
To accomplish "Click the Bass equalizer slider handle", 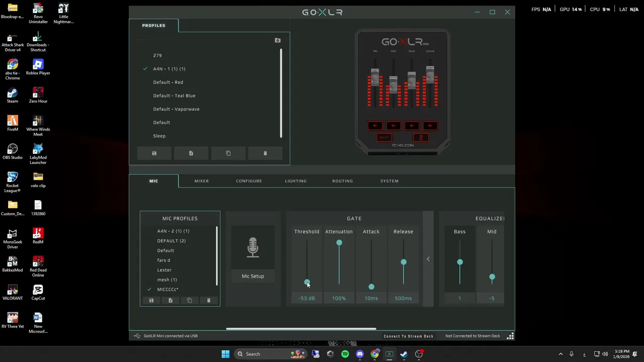I will pos(460,262).
